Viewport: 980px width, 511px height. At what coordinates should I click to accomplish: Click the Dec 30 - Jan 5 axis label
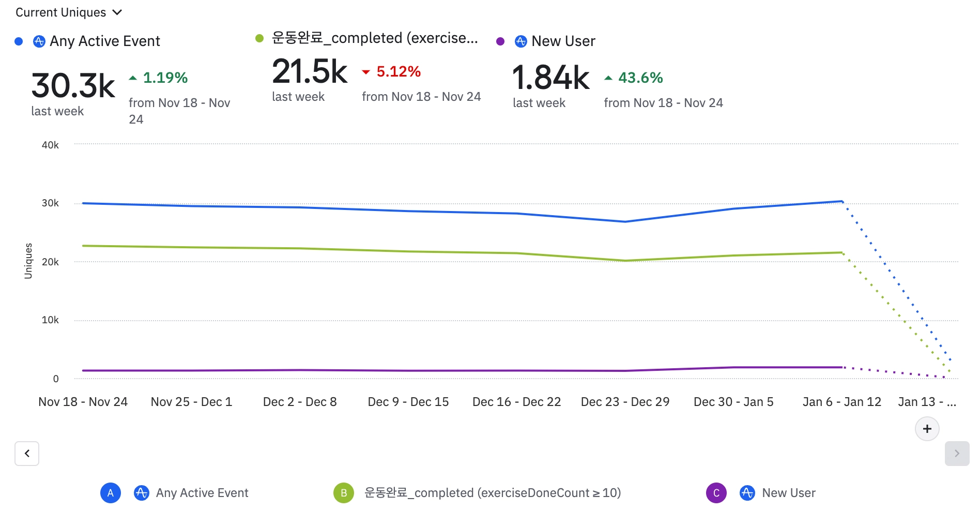[733, 402]
